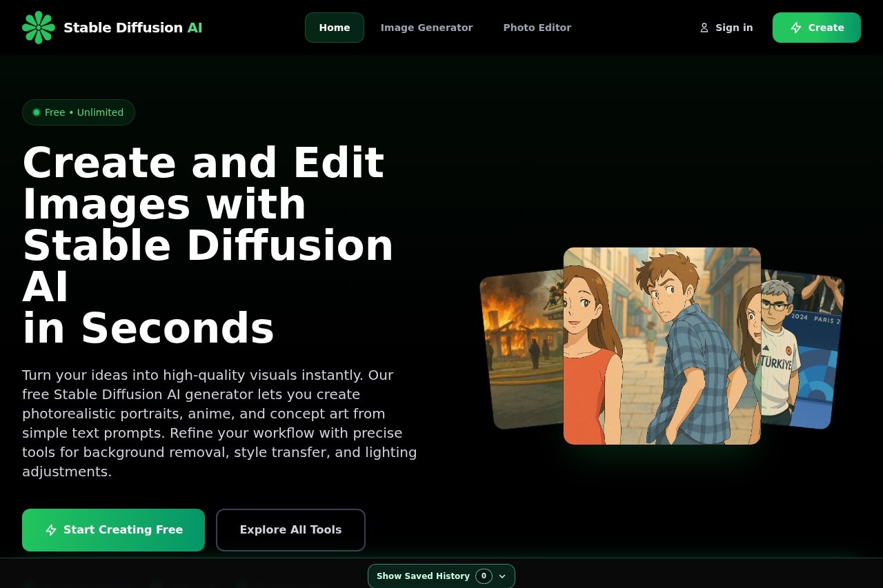Click the saved history count badge
The width and height of the screenshot is (883, 588).
point(484,576)
